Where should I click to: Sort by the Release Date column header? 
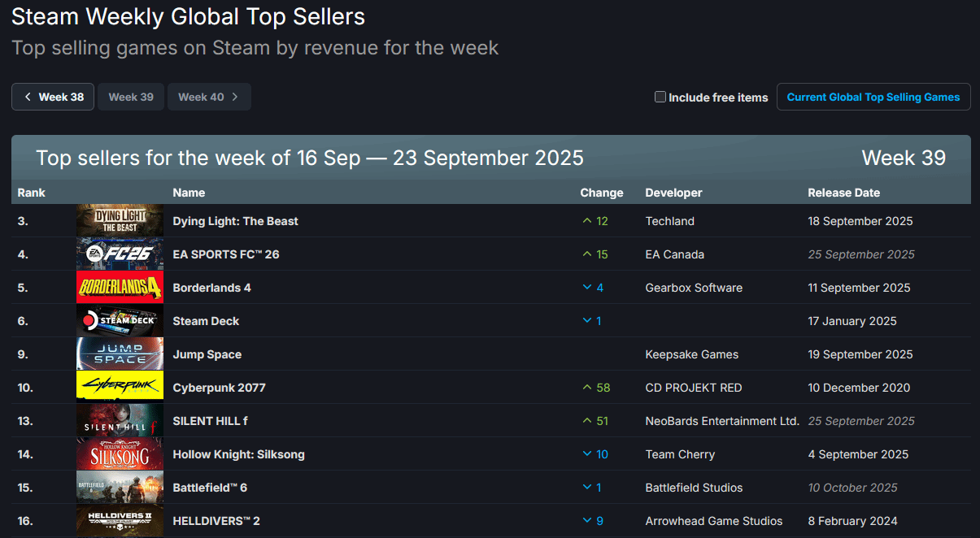(x=843, y=193)
